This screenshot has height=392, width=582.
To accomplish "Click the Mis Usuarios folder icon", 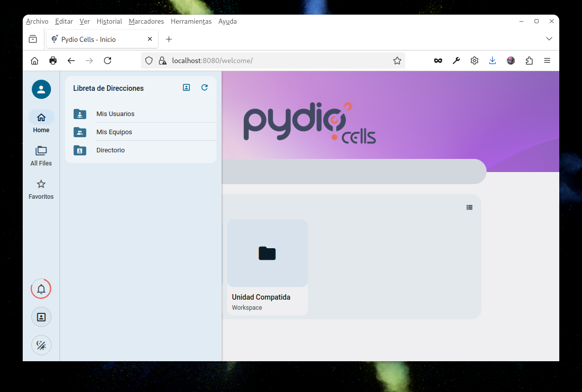I will (x=80, y=114).
